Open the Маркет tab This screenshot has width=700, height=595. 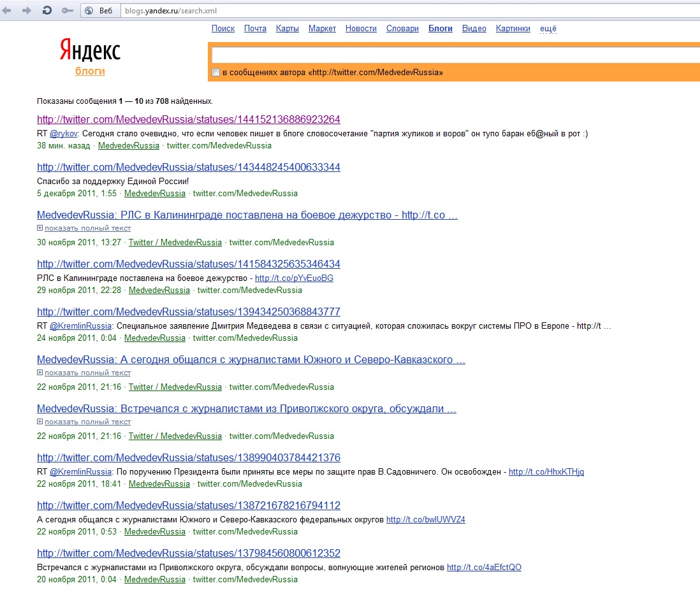(x=322, y=29)
